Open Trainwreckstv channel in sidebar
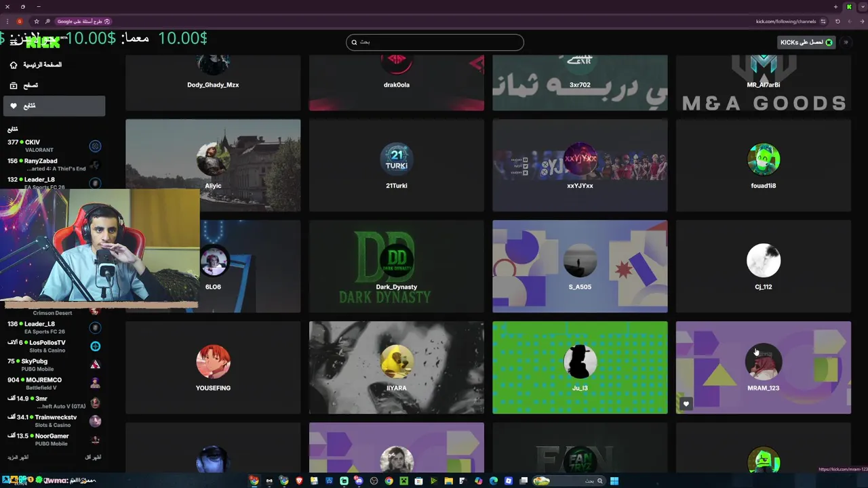868x488 pixels. click(x=54, y=421)
